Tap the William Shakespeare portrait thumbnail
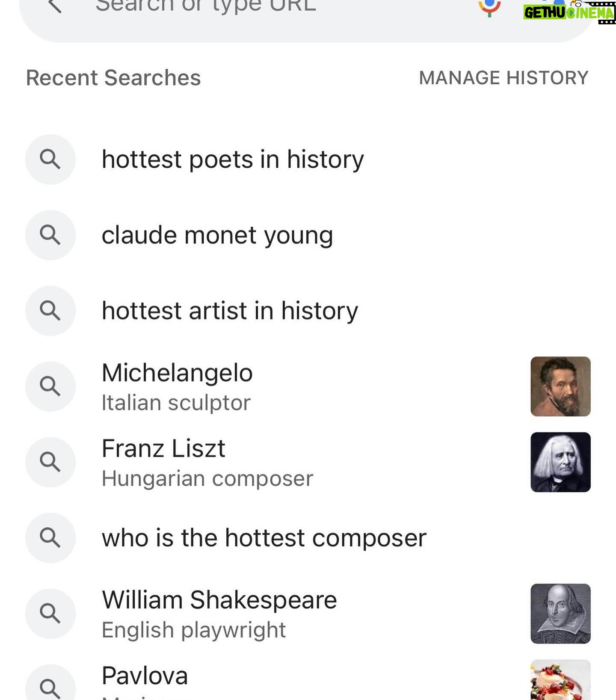616x700 pixels. pyautogui.click(x=560, y=614)
